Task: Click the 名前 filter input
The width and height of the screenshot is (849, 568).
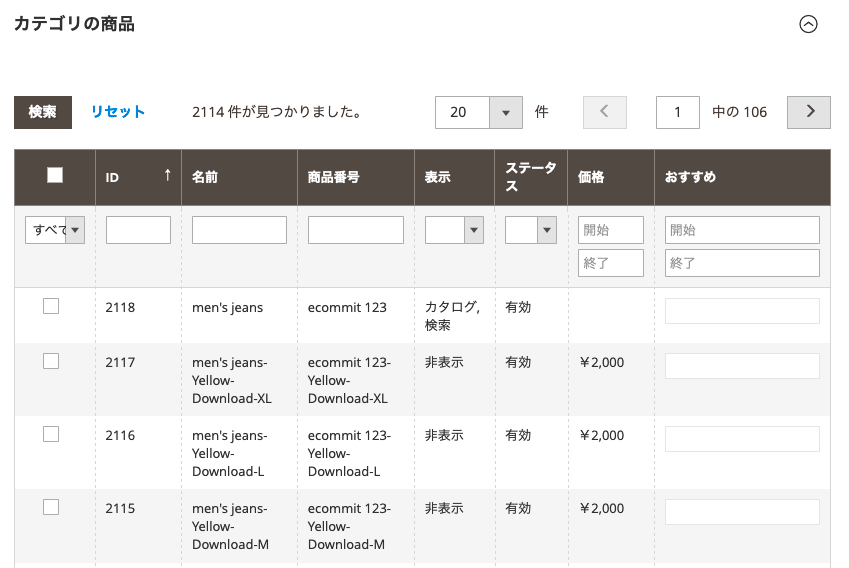Action: (239, 230)
